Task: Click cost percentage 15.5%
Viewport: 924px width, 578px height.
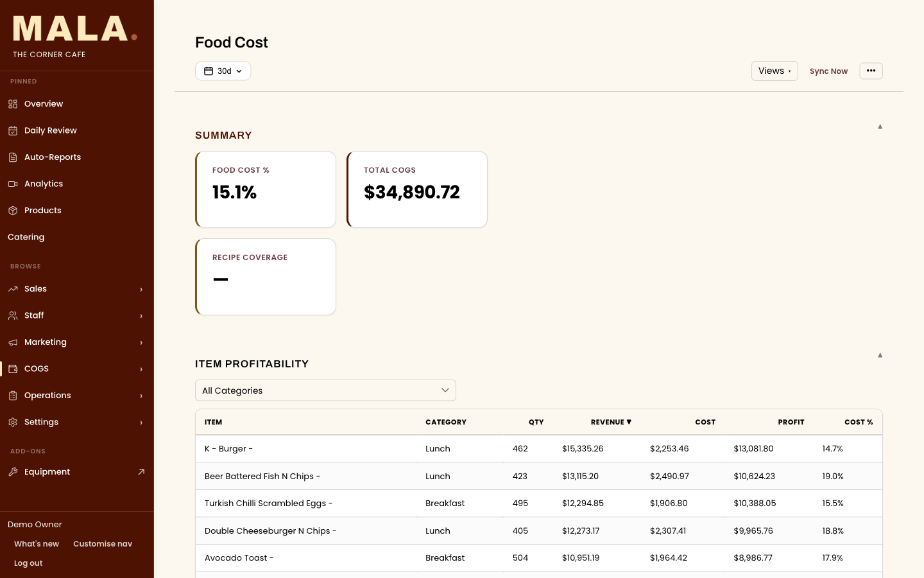Action: pyautogui.click(x=833, y=504)
